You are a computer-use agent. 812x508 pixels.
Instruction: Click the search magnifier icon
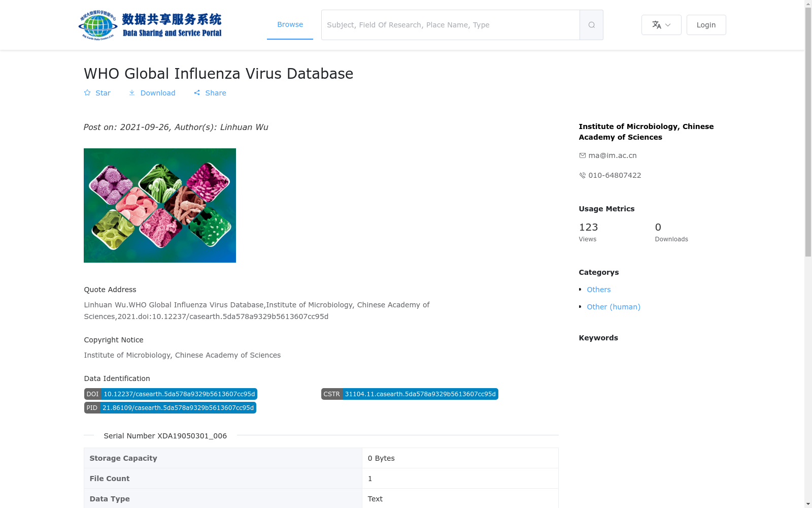[591, 25]
